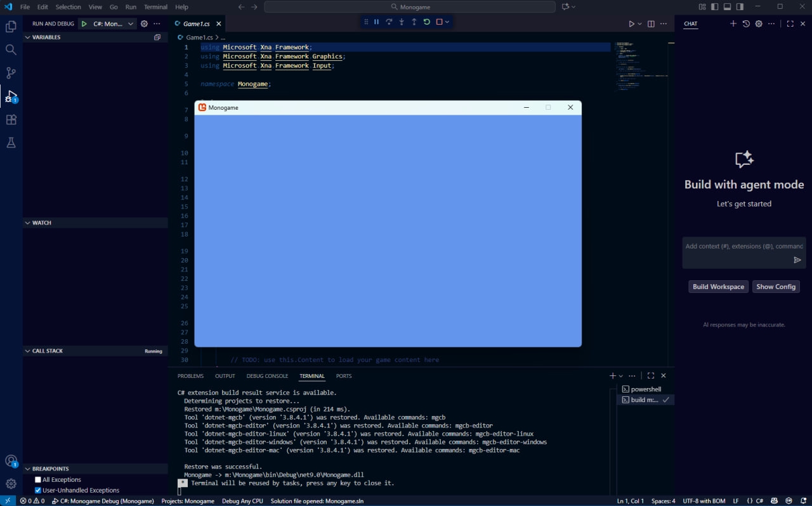This screenshot has height=506, width=812.
Task: Toggle the secondary side bar panel visibility
Action: pos(740,6)
